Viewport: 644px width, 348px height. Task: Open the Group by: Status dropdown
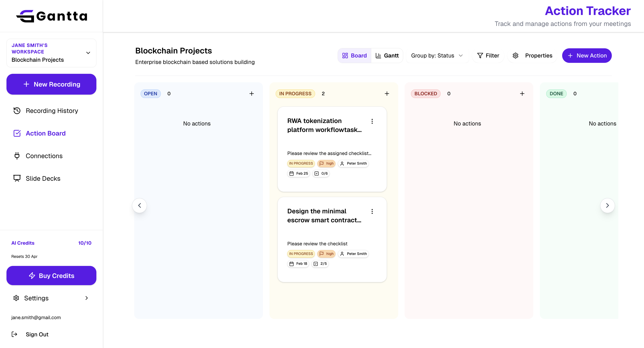pos(437,55)
